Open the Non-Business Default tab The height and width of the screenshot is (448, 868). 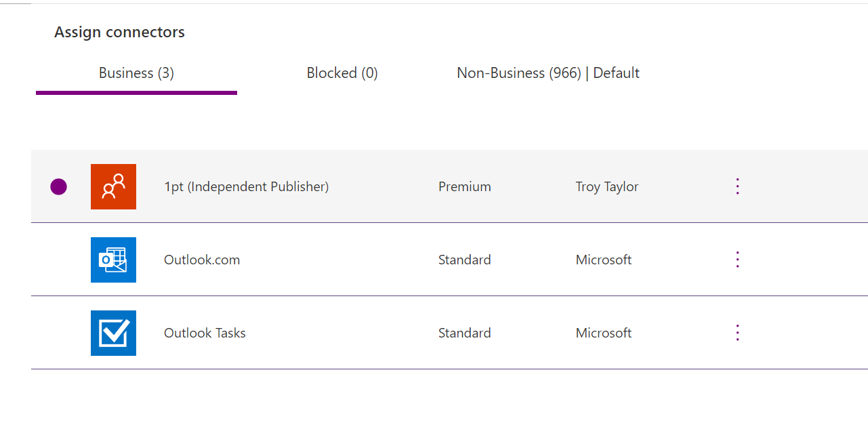(x=547, y=73)
